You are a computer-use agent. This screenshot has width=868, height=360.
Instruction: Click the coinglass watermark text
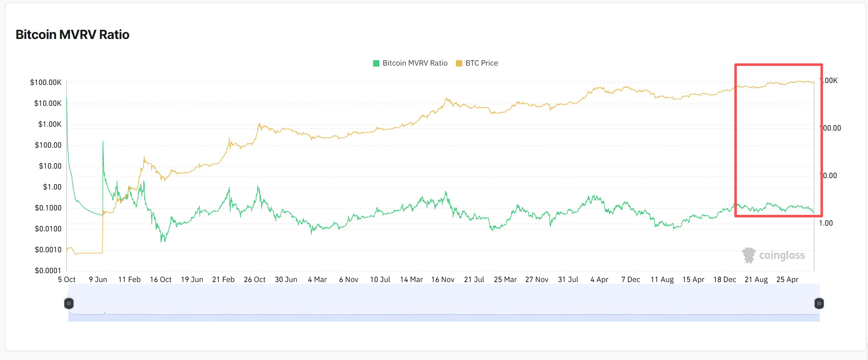coord(782,255)
